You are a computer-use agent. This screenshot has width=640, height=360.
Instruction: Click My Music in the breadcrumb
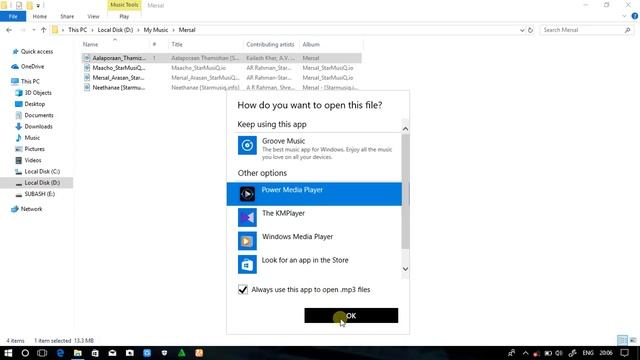[x=156, y=30]
